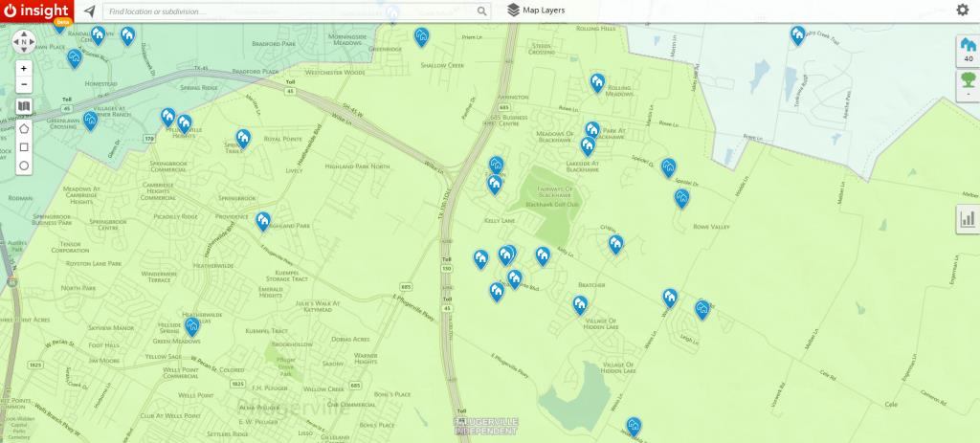Select the polygon draw tool
Screen dimensions: 980x443
pos(24,127)
